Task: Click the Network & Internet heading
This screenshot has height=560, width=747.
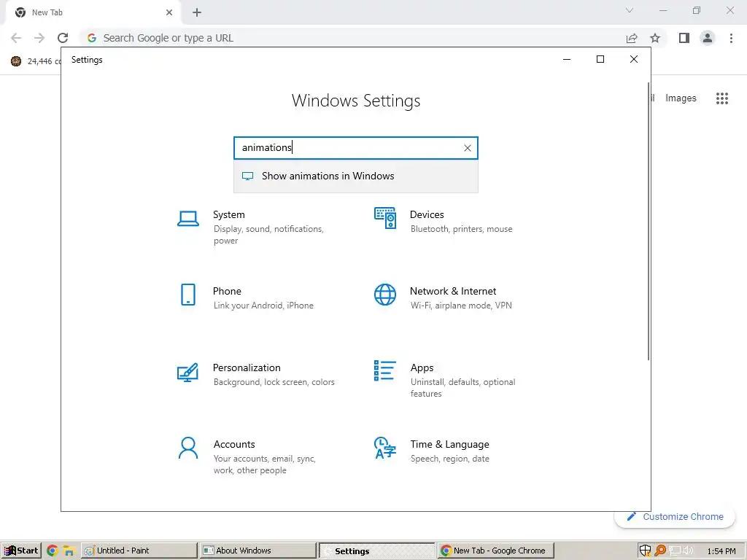Action: [x=453, y=292]
